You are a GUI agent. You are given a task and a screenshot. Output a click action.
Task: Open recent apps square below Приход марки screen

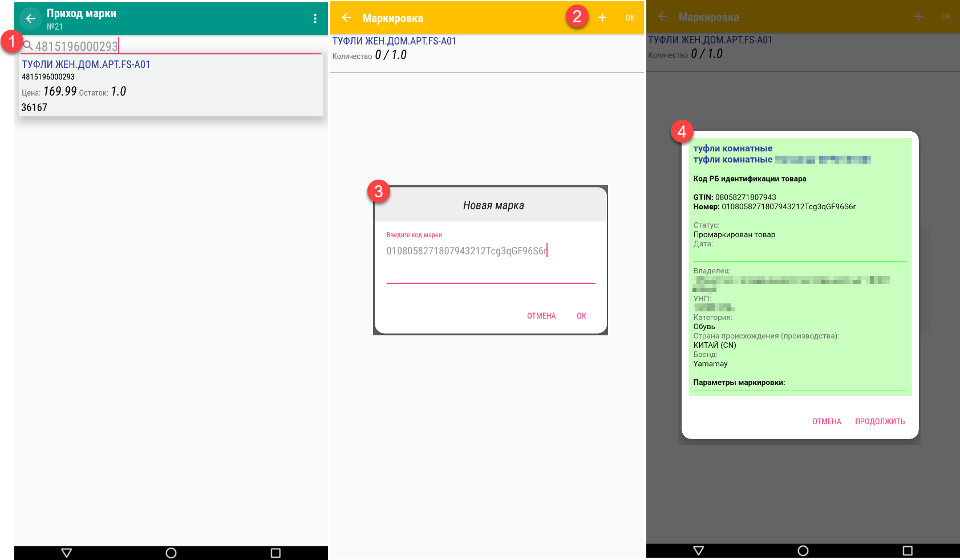click(276, 553)
